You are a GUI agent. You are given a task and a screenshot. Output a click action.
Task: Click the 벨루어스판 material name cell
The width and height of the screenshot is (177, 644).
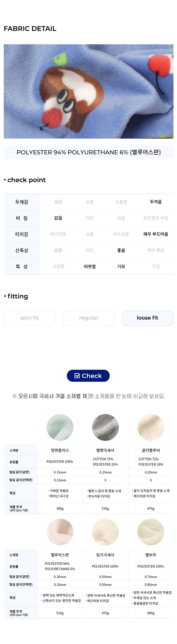(x=60, y=554)
